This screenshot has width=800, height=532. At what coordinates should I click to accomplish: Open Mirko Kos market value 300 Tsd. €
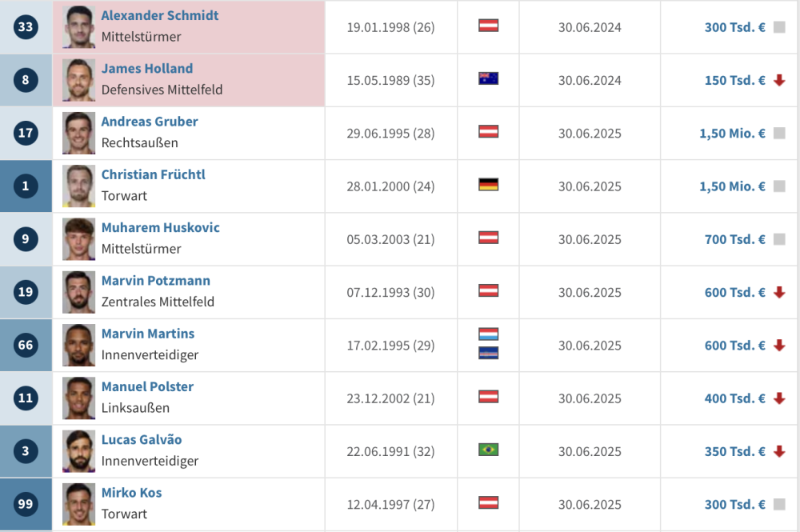[x=734, y=504]
